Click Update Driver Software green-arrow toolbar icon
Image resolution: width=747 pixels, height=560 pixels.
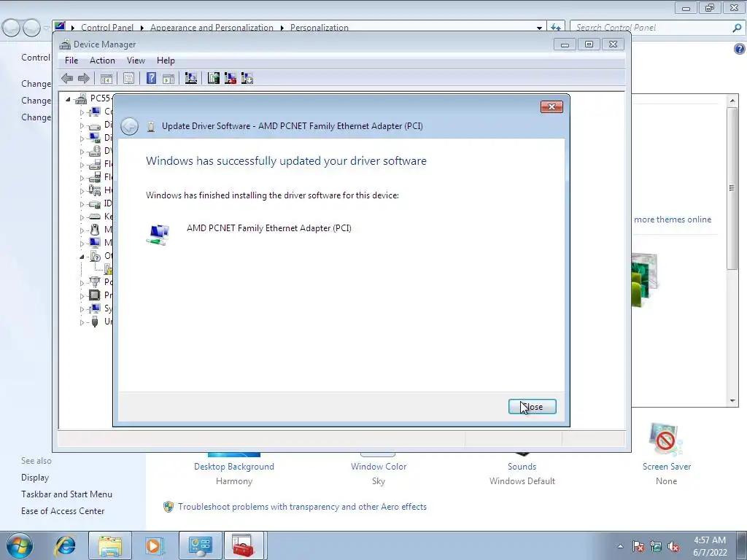214,78
